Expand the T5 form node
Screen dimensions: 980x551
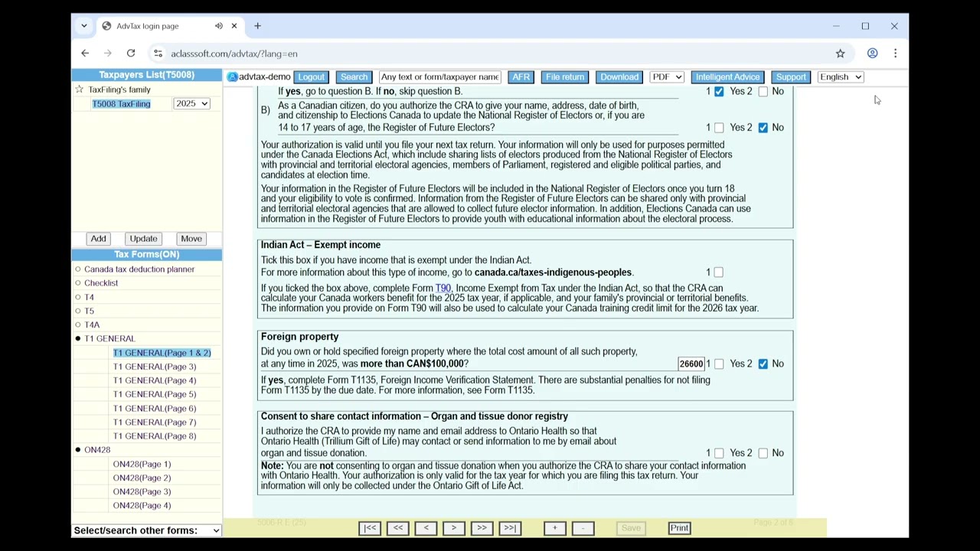pyautogui.click(x=78, y=311)
